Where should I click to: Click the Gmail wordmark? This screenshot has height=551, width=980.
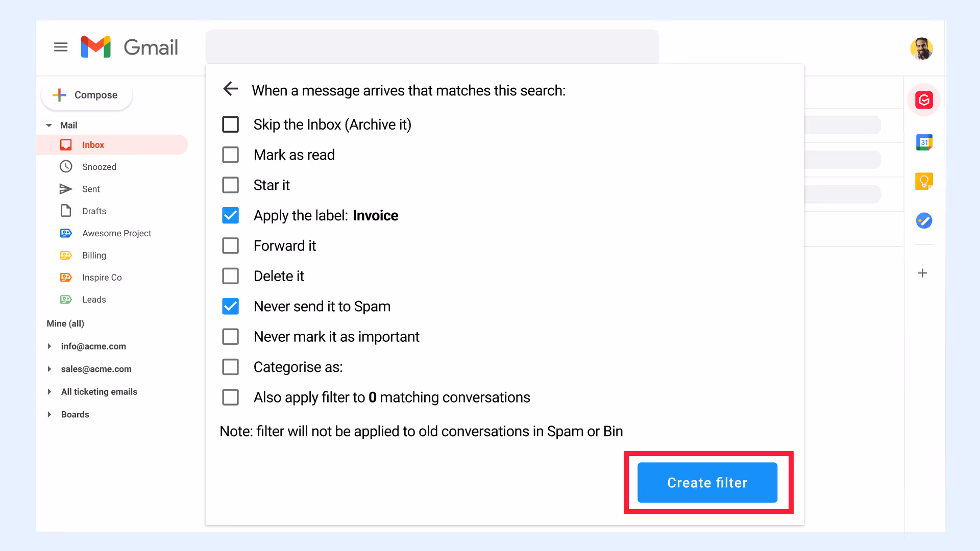click(151, 47)
